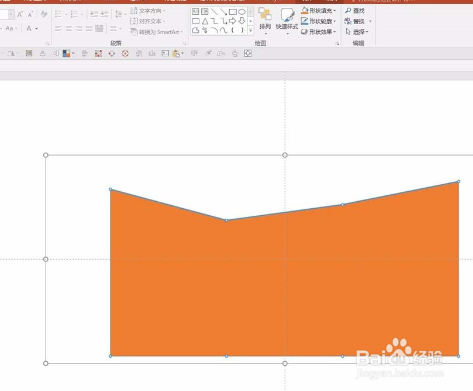Select the scribble drawing tool
The height and width of the screenshot is (391, 473).
pos(205,30)
